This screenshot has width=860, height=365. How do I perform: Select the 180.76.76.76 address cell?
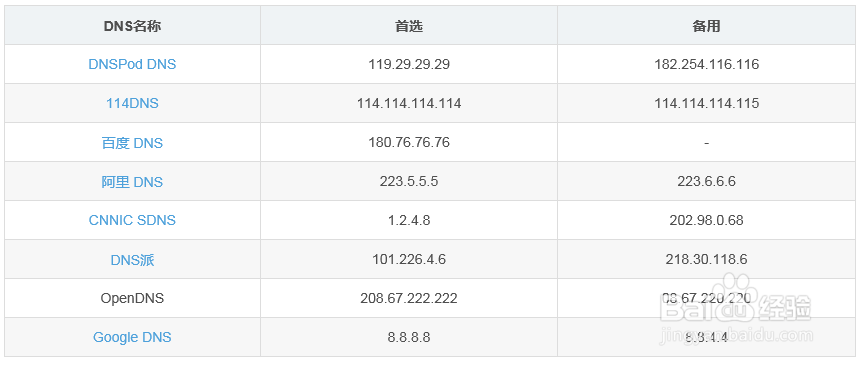[x=409, y=142]
